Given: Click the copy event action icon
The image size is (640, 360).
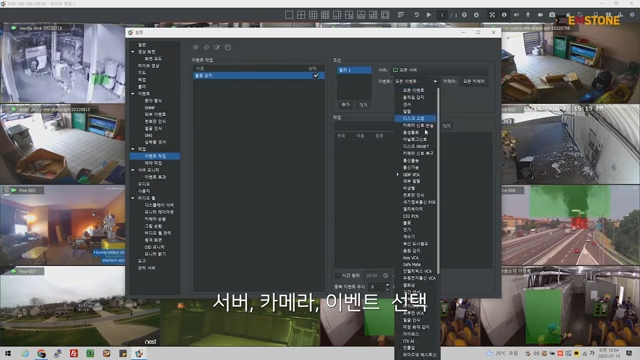Looking at the screenshot, I should pos(228,47).
